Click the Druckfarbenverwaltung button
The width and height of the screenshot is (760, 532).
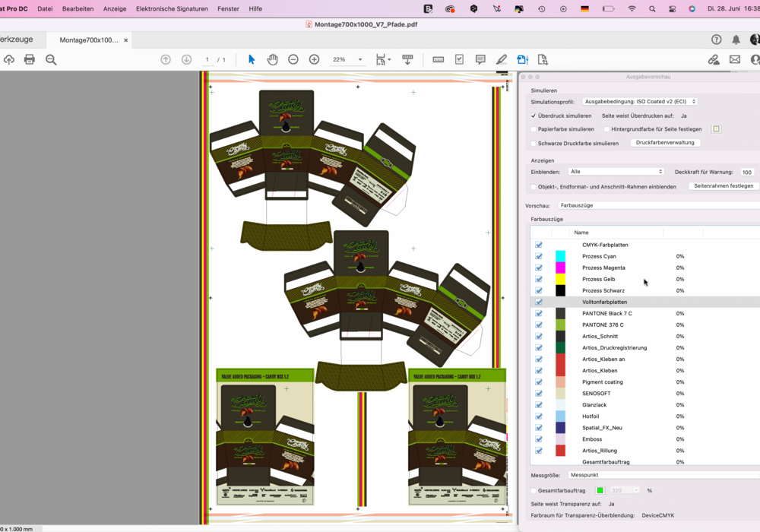(x=665, y=143)
